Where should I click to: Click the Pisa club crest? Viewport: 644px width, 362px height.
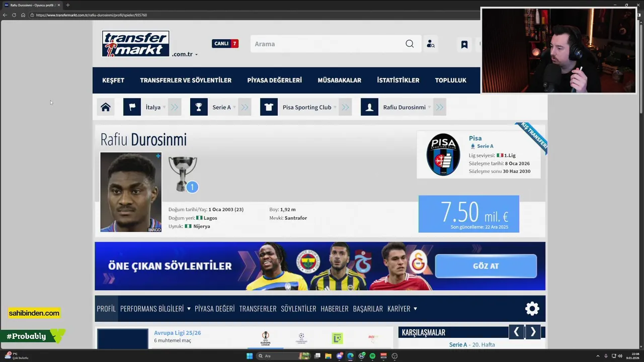pyautogui.click(x=443, y=154)
